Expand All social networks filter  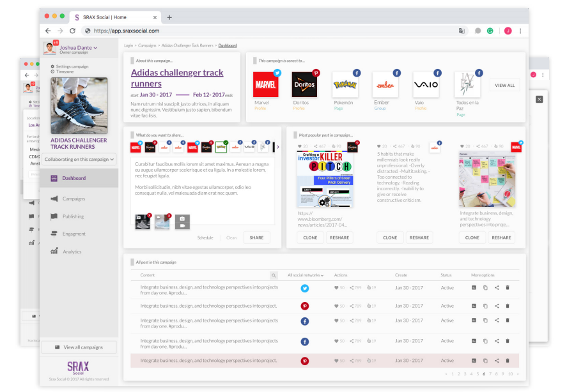click(306, 275)
